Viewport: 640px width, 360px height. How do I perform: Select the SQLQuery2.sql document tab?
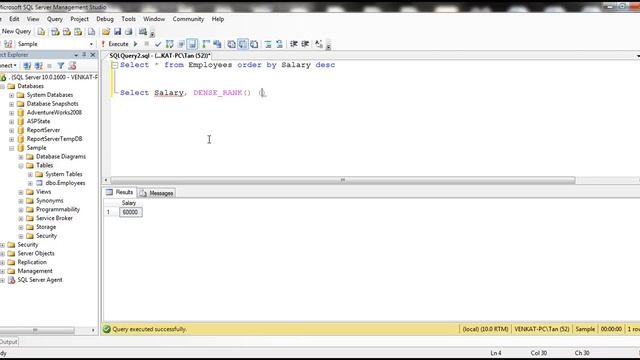pos(160,56)
